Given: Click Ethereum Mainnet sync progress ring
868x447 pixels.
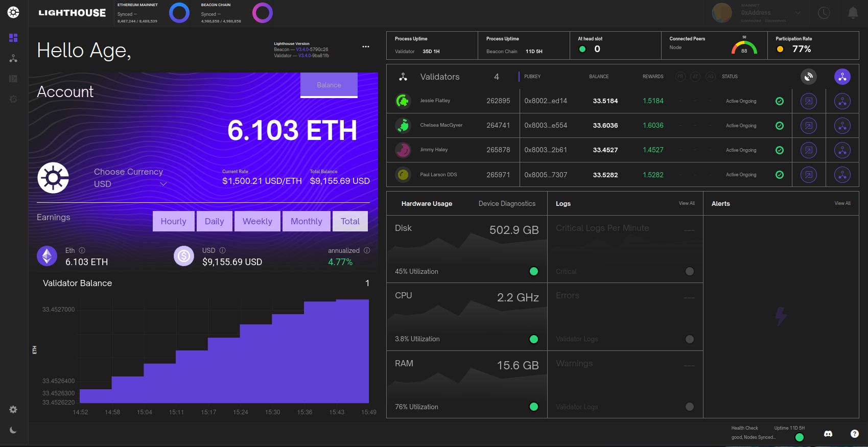Looking at the screenshot, I should coord(179,13).
